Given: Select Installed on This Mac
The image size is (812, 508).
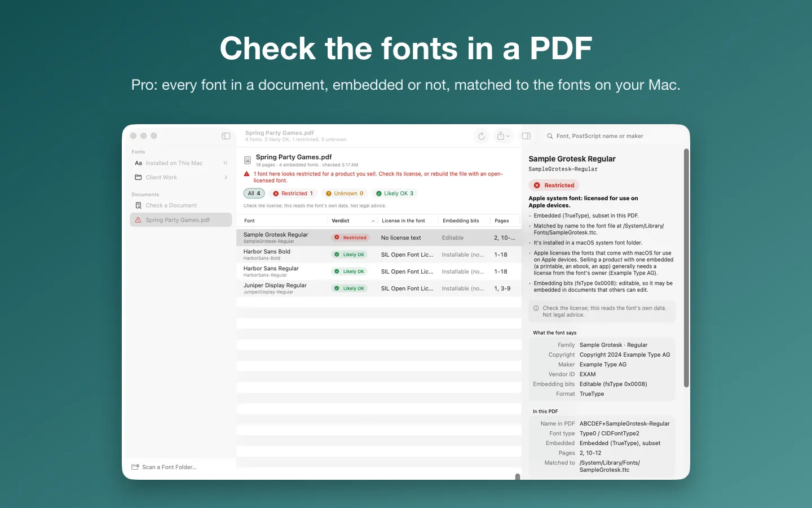Looking at the screenshot, I should (x=181, y=163).
